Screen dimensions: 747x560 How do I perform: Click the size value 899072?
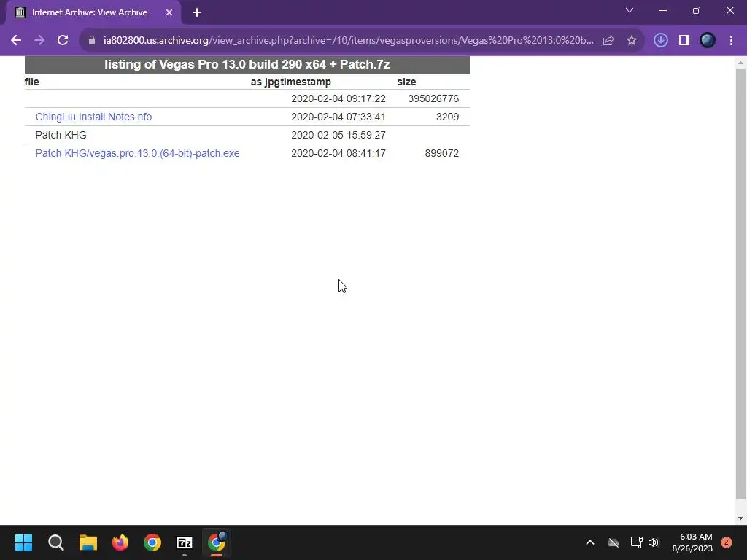(441, 153)
